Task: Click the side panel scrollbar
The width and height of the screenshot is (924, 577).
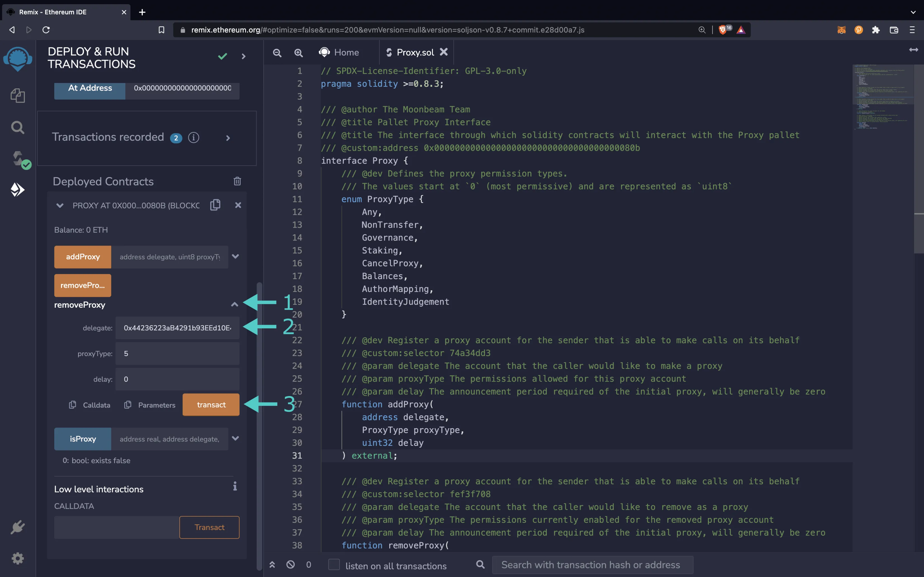Action: [260, 426]
